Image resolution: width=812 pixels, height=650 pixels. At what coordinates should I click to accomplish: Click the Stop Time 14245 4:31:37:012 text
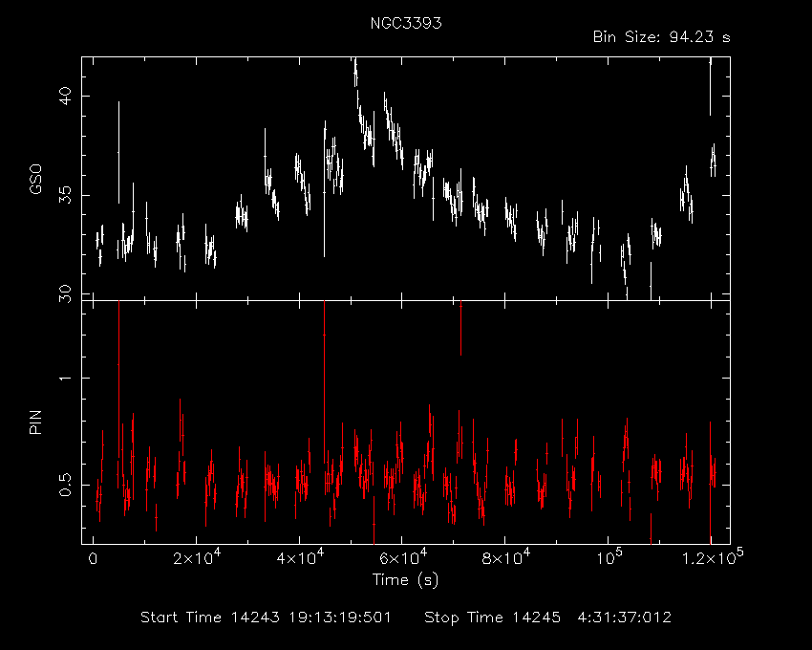547,617
